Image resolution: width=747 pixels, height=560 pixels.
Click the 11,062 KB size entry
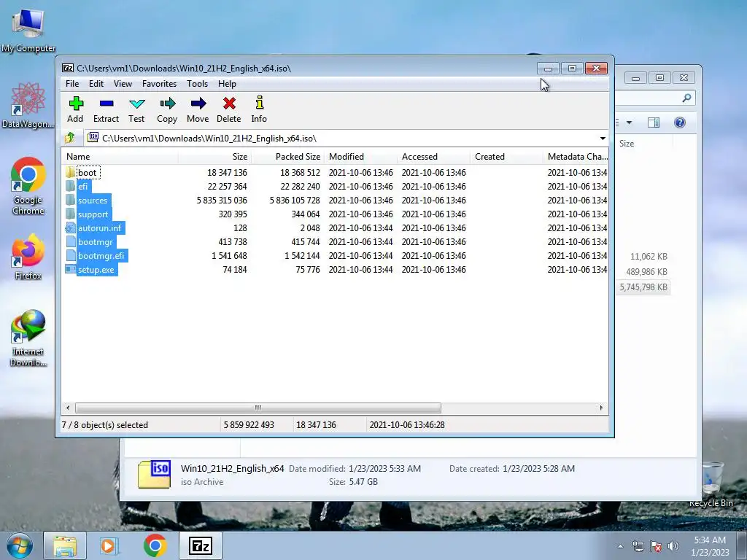tap(649, 257)
